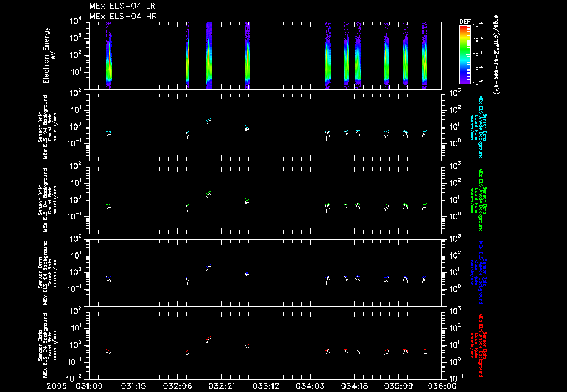Click the "DEF" label above the color bar
This screenshot has height=392, width=567.
click(x=465, y=22)
